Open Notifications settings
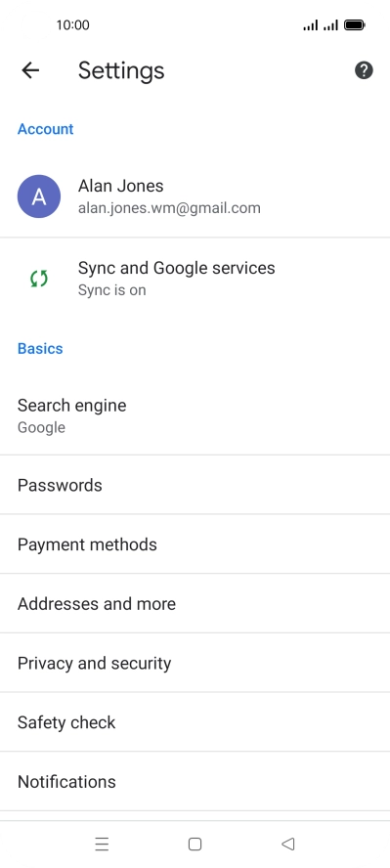This screenshot has width=390, height=868. pos(195,781)
